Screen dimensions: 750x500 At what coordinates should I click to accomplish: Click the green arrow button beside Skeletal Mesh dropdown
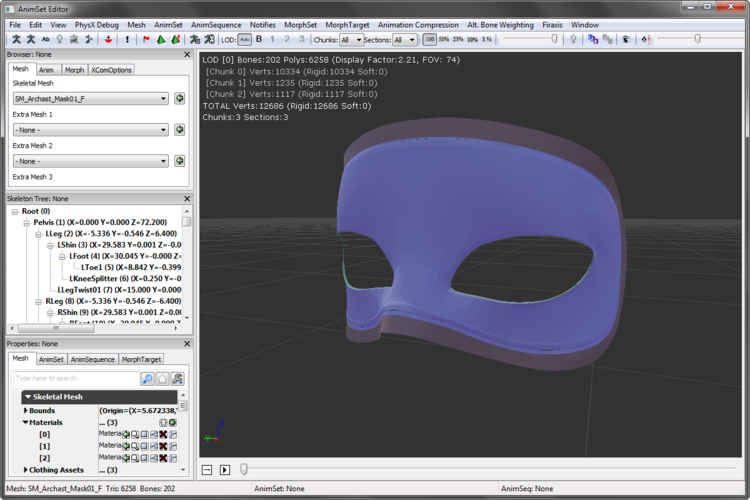click(179, 99)
